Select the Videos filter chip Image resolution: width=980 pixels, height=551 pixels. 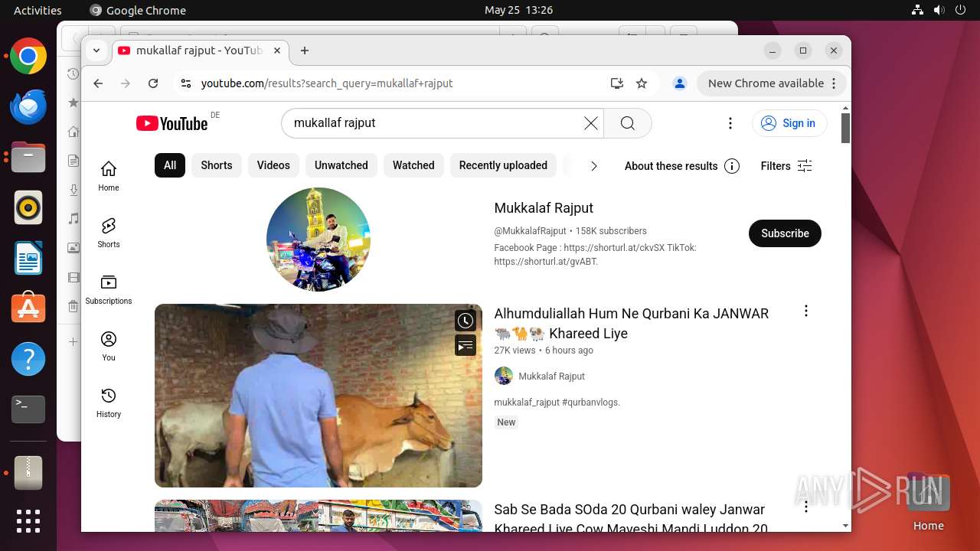(x=273, y=165)
